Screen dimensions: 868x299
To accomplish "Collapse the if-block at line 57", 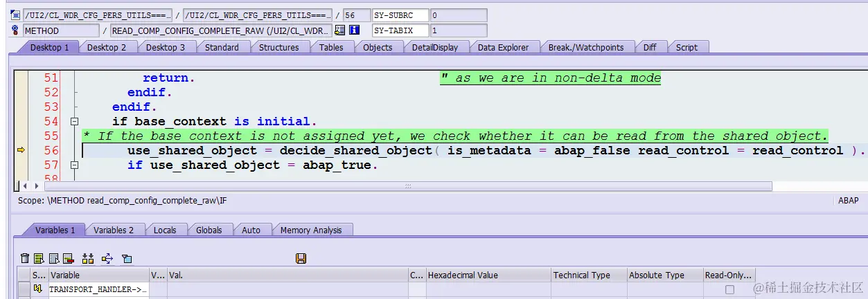I will (75, 165).
